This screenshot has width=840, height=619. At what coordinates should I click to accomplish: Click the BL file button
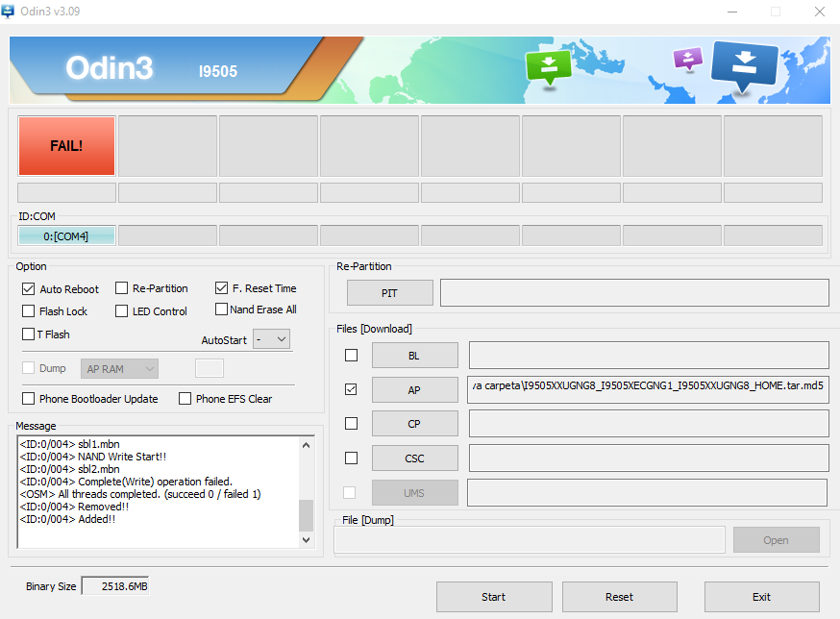414,356
